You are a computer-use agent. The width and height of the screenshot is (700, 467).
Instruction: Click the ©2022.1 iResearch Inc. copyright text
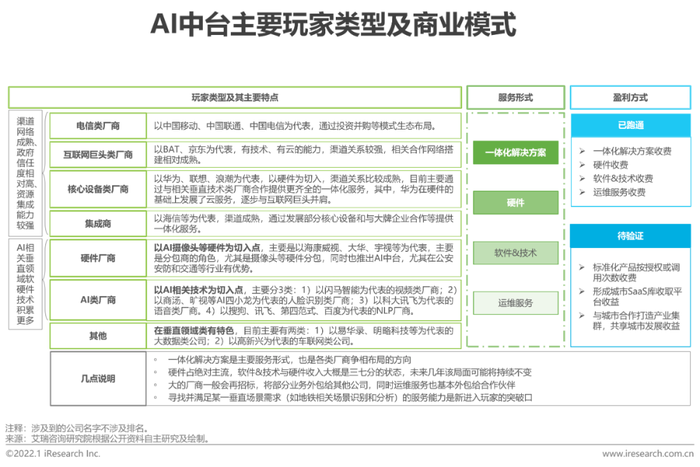53,454
